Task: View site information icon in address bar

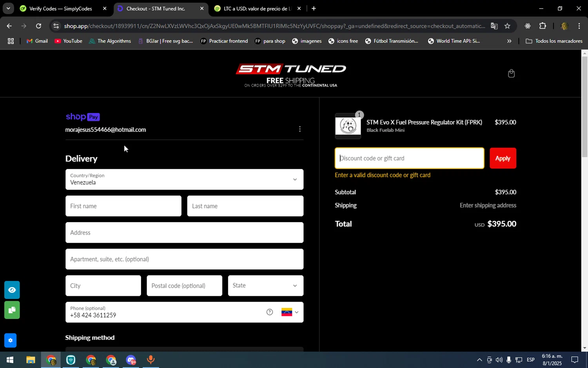Action: pyautogui.click(x=56, y=26)
